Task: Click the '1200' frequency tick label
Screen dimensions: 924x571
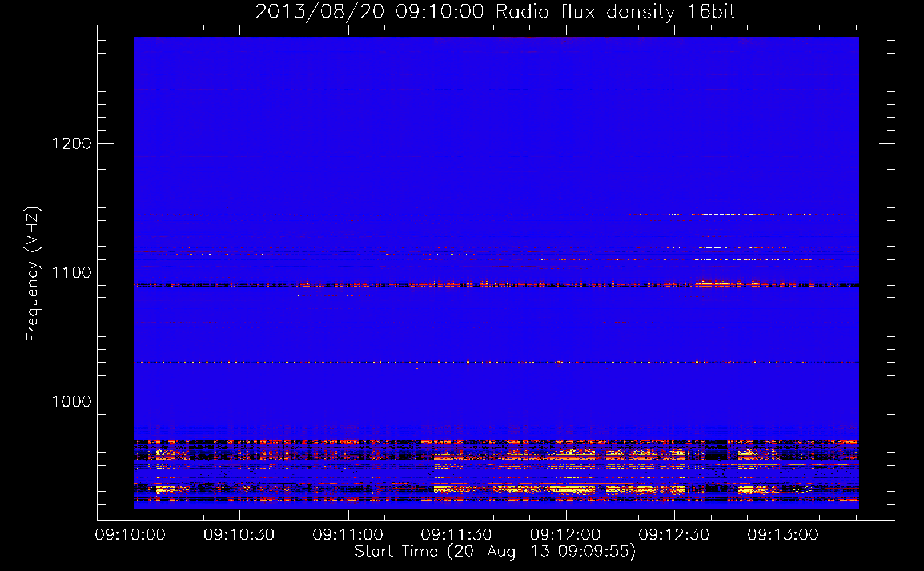Action: [x=72, y=143]
